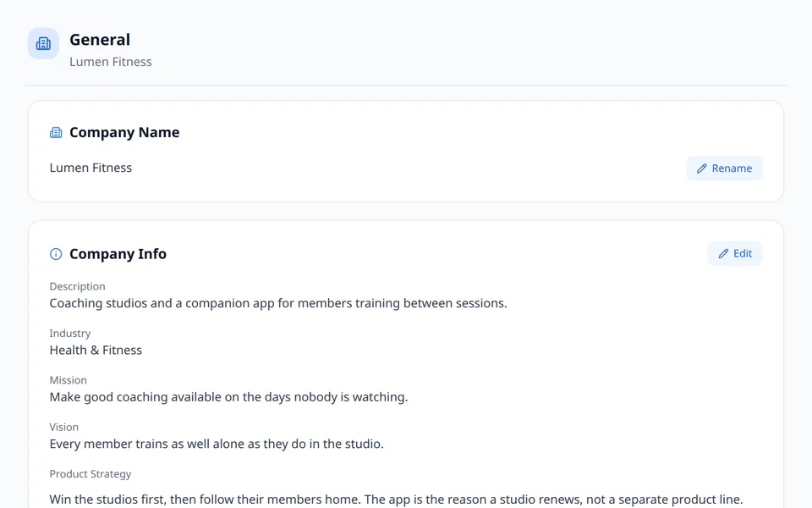812x508 pixels.
Task: Click the Lumen Fitness company name value
Action: (91, 168)
